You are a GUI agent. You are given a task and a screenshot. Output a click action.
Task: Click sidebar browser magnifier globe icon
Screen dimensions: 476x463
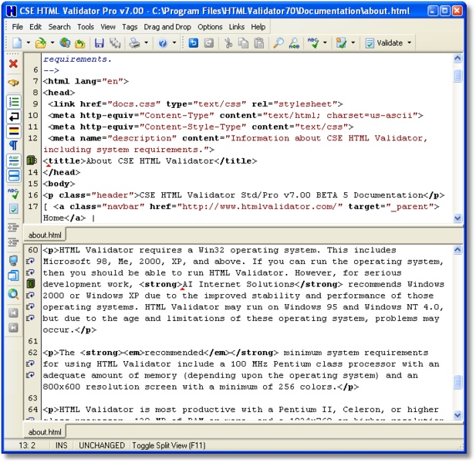(x=13, y=294)
